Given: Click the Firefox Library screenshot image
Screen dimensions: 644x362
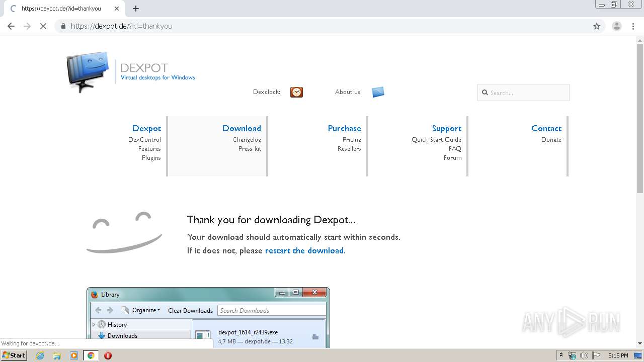Looking at the screenshot, I should [208, 317].
